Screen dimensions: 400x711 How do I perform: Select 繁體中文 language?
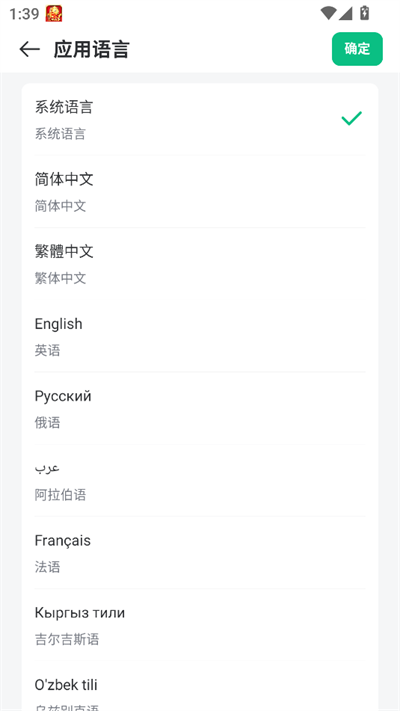(200, 264)
